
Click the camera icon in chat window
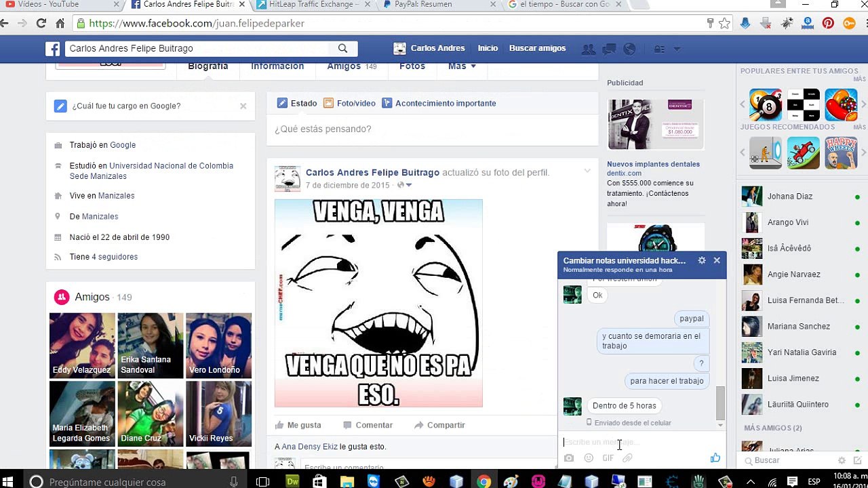click(x=569, y=458)
